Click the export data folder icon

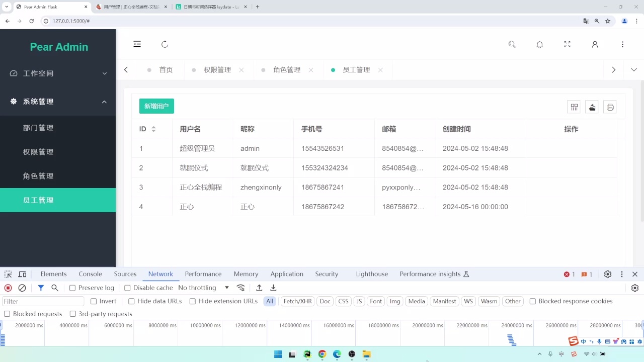click(x=592, y=107)
